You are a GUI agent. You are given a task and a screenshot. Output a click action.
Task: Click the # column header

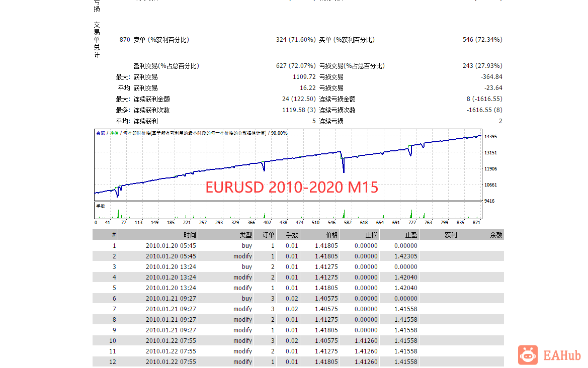(105, 235)
